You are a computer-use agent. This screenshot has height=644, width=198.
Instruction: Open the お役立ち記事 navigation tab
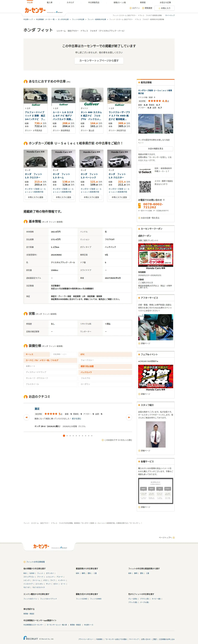click(165, 2)
